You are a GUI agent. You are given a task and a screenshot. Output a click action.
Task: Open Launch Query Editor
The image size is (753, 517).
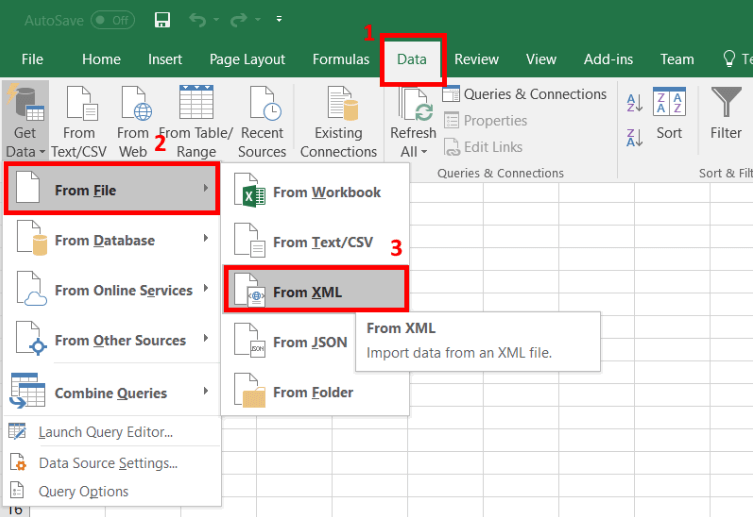105,432
